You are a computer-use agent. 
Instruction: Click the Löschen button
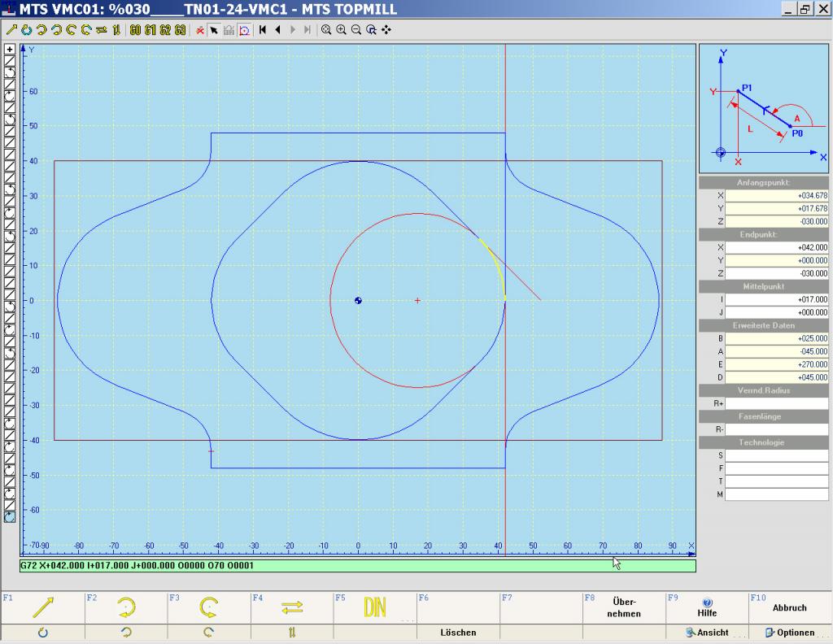point(458,633)
